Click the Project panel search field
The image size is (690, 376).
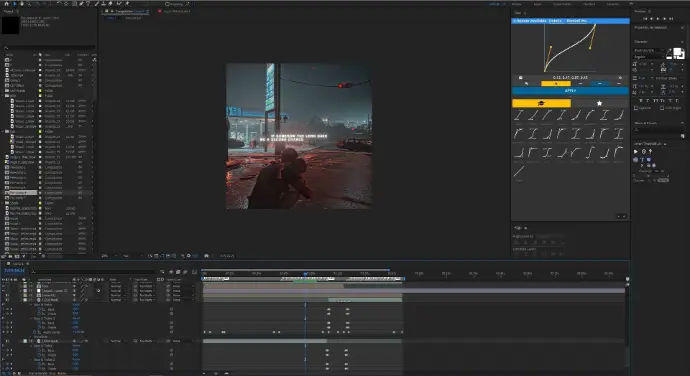point(49,48)
